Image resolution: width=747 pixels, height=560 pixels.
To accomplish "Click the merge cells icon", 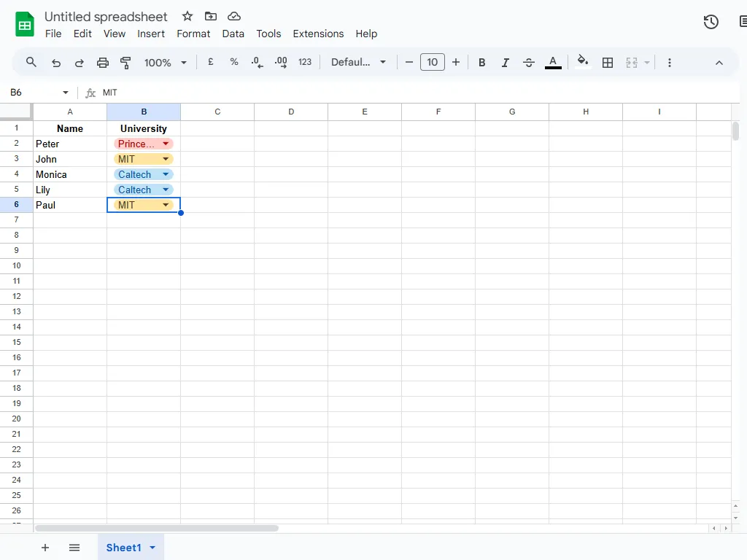I will (632, 63).
